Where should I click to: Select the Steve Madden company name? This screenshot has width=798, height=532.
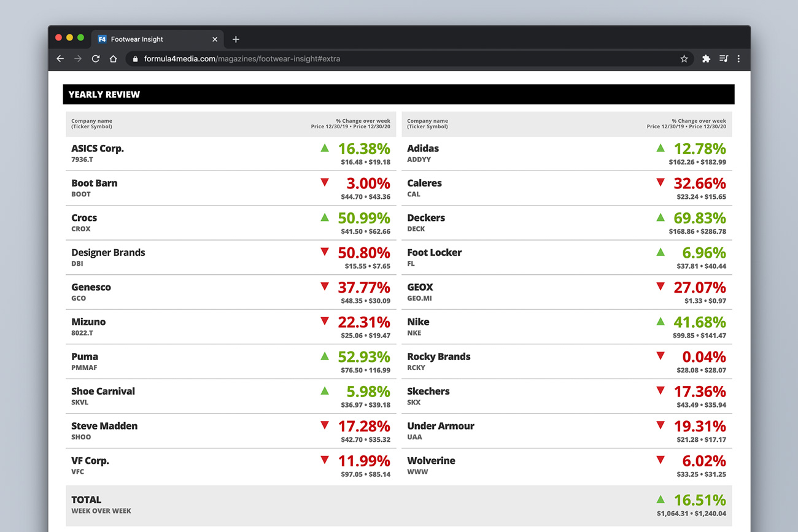[104, 426]
